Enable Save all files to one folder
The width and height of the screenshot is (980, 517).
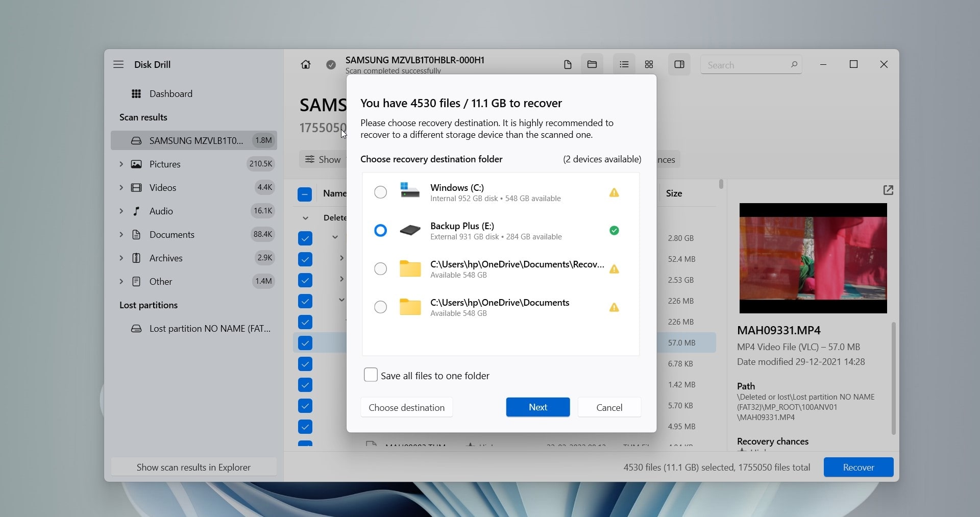(x=371, y=375)
